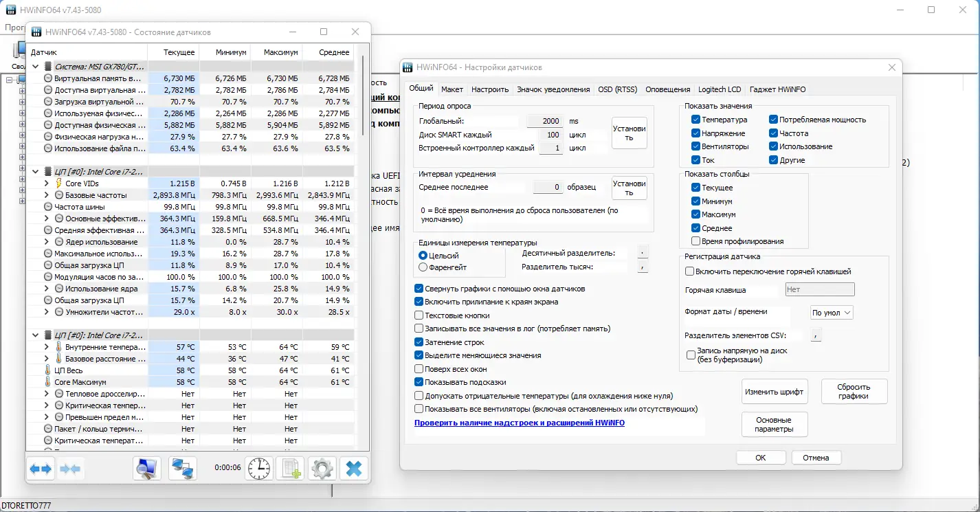Switch to the Оповещения tab
980x512 pixels.
(668, 89)
